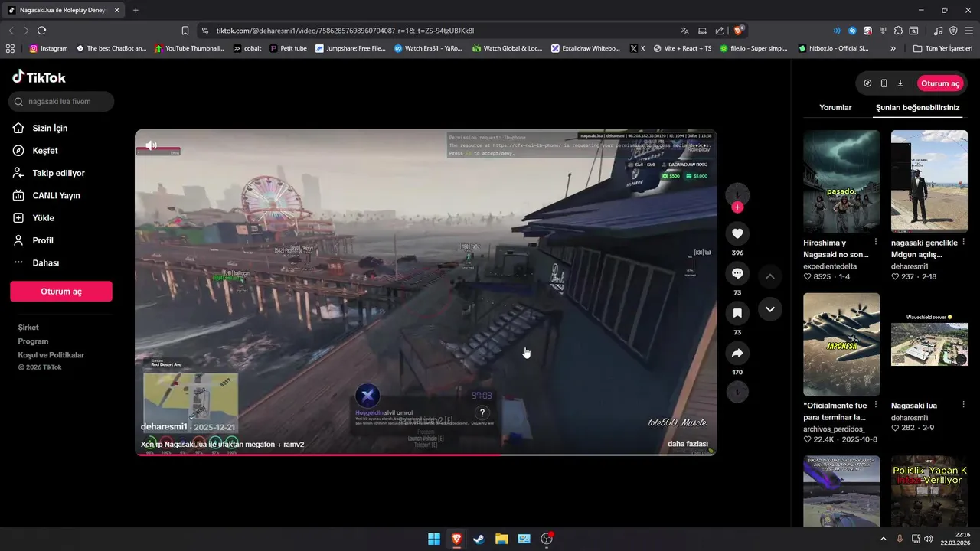Switch to the Yorumlar tab

pos(835,108)
